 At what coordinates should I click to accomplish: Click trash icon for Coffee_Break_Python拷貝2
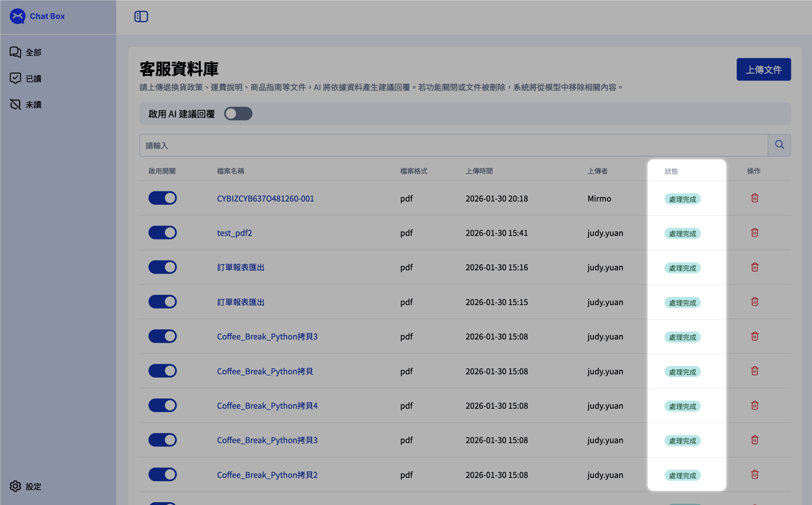click(x=755, y=475)
